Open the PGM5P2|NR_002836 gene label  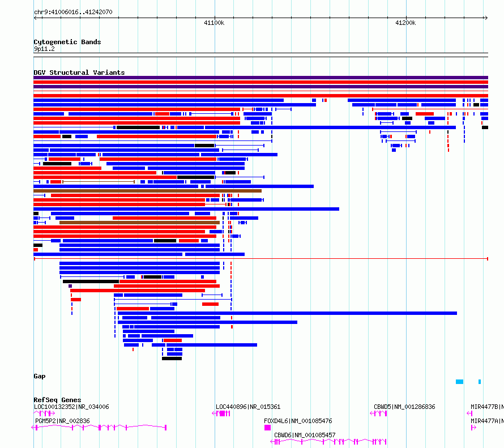click(x=62, y=421)
